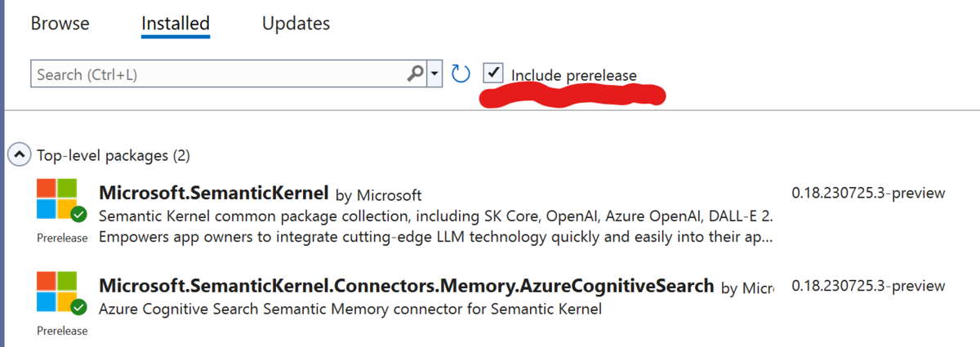Click the refresh packages icon

[x=461, y=74]
